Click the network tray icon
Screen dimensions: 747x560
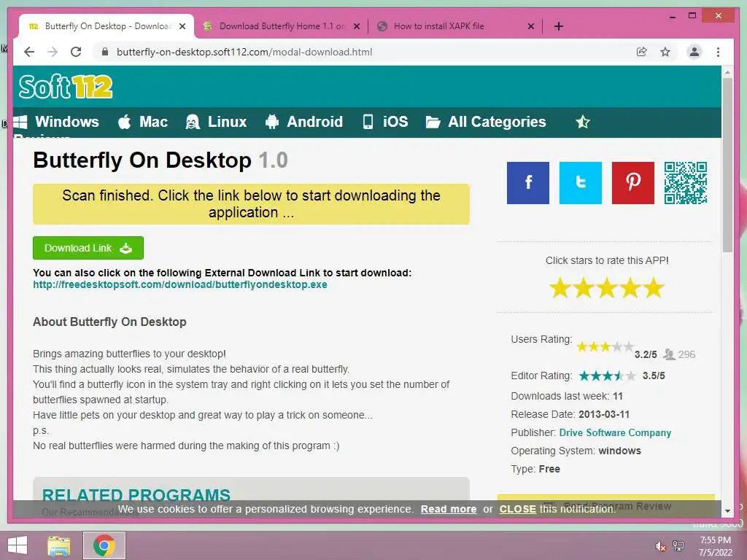(x=678, y=545)
